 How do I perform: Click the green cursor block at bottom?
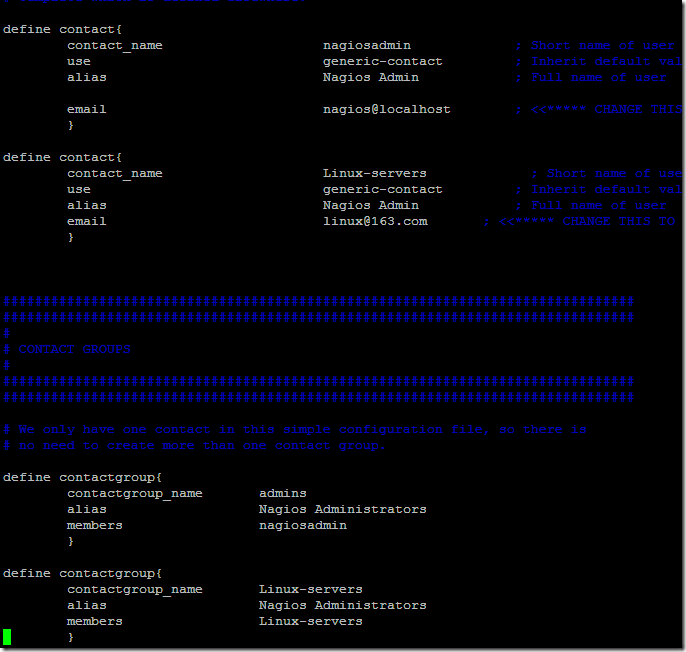[7, 637]
